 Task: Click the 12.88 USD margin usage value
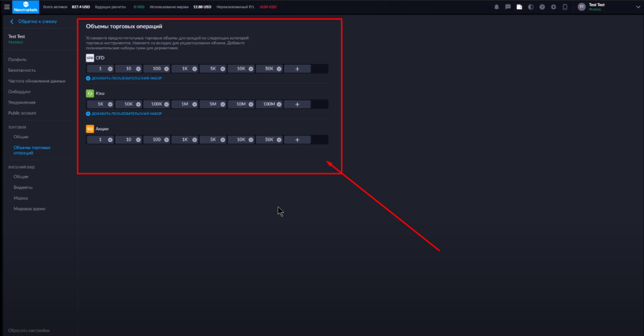point(202,7)
